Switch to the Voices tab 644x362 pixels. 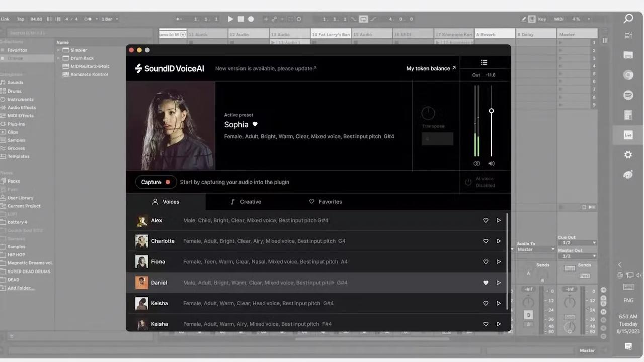point(166,202)
